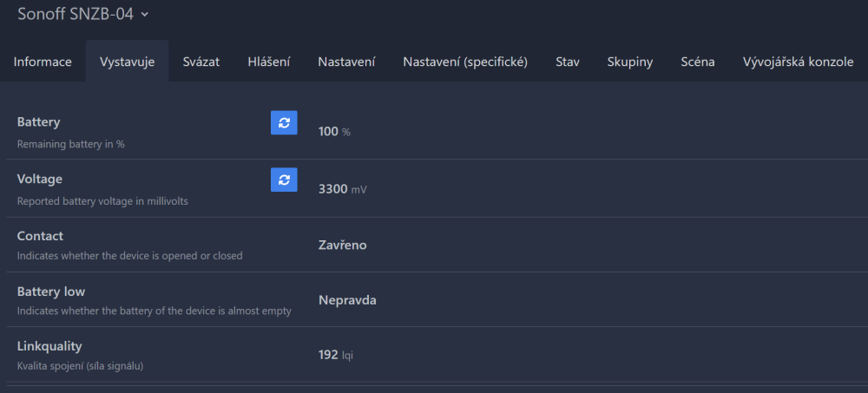Click the 192 lqi Linkquality value
868x393 pixels.
[336, 355]
